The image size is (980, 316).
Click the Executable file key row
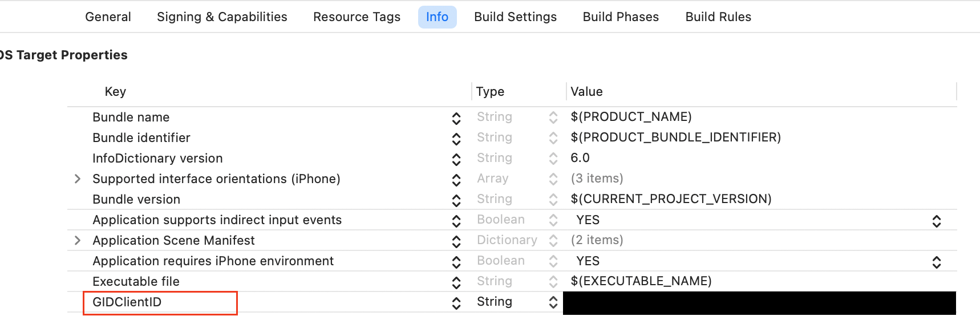[x=136, y=282]
